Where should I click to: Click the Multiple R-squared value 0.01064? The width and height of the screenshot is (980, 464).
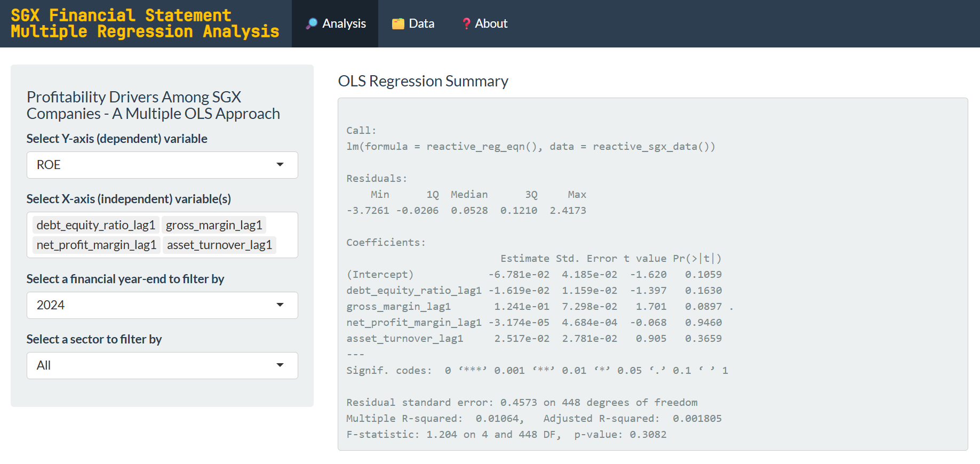coord(497,419)
